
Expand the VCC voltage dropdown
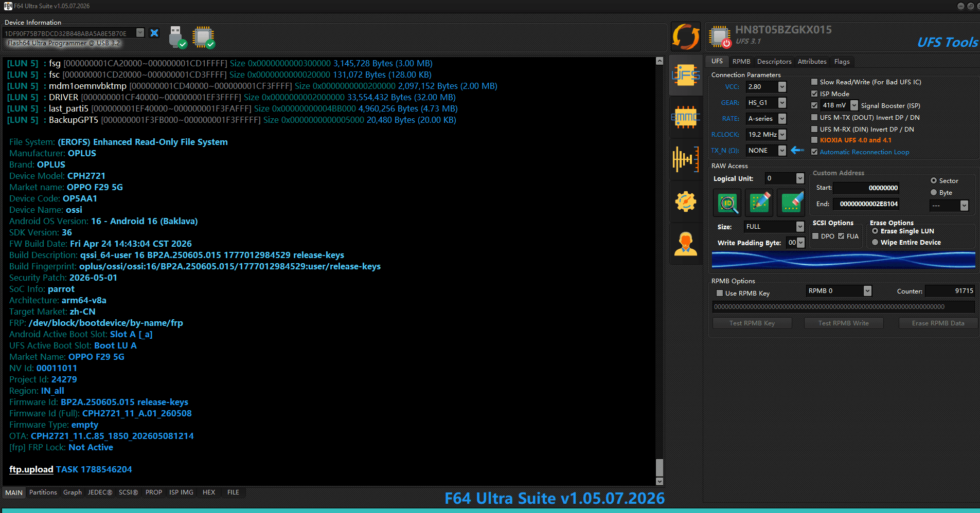pyautogui.click(x=782, y=86)
